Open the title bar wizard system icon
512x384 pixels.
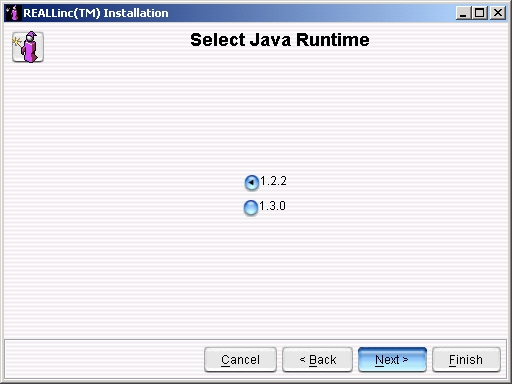[13, 13]
